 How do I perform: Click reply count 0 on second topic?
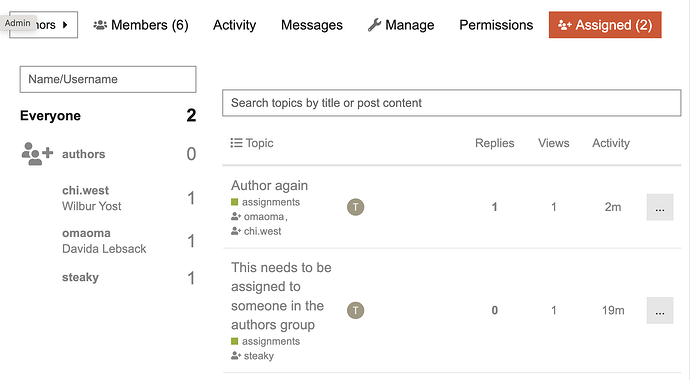click(495, 310)
